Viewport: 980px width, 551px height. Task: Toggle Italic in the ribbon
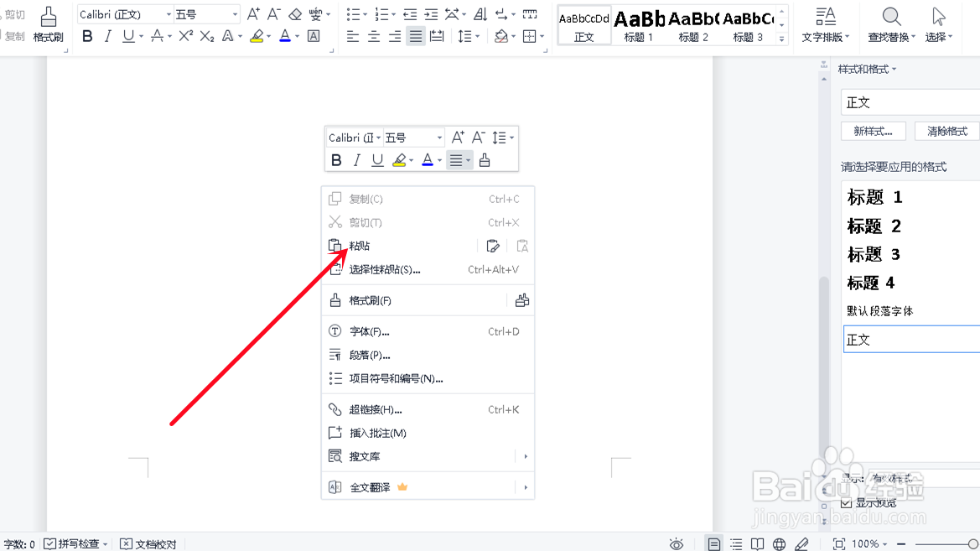[107, 36]
